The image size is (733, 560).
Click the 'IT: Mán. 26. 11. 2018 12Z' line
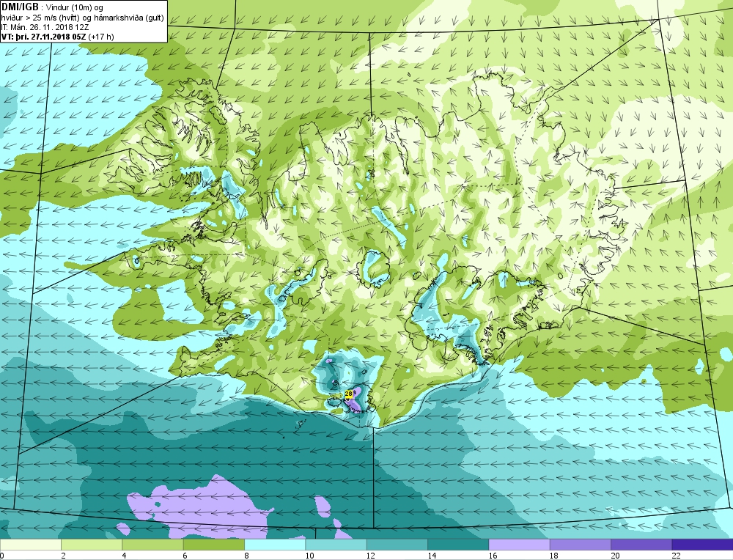45,27
